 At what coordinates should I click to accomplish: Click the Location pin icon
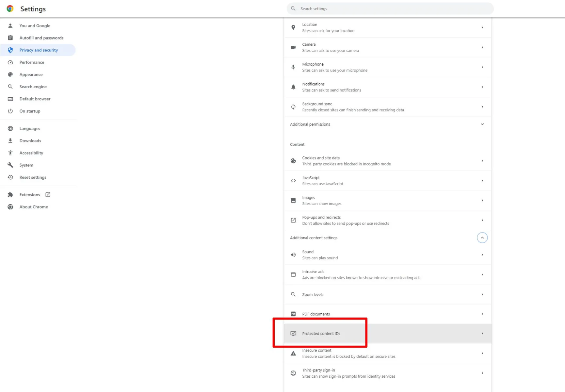coord(293,27)
